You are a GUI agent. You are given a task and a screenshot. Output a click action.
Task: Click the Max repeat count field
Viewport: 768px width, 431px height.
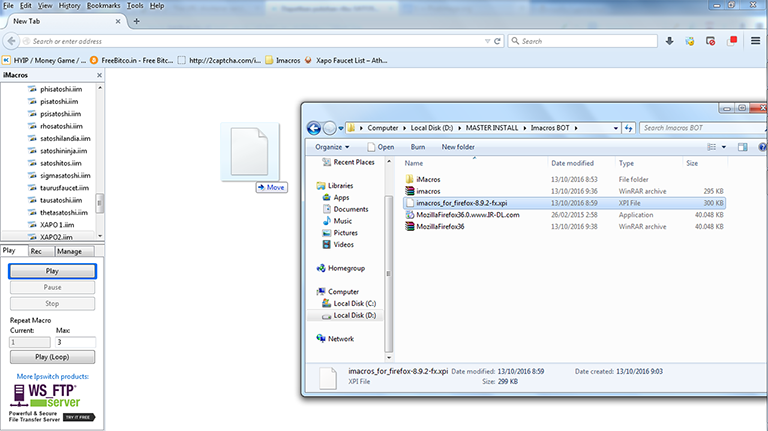pos(75,342)
